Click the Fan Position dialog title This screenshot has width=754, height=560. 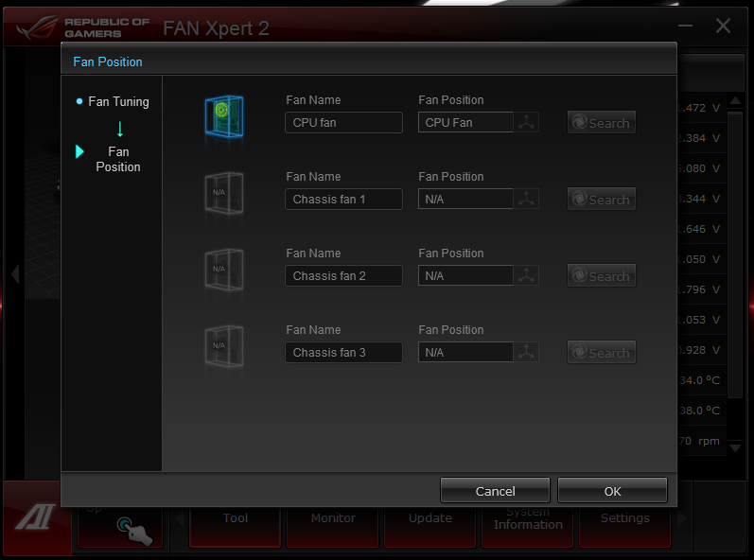pos(108,61)
